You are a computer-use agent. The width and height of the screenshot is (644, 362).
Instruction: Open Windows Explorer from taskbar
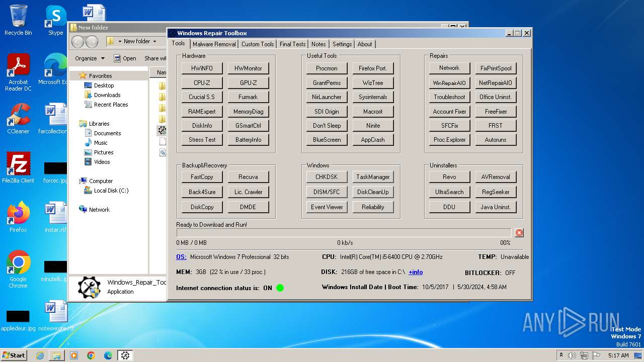pyautogui.click(x=57, y=355)
